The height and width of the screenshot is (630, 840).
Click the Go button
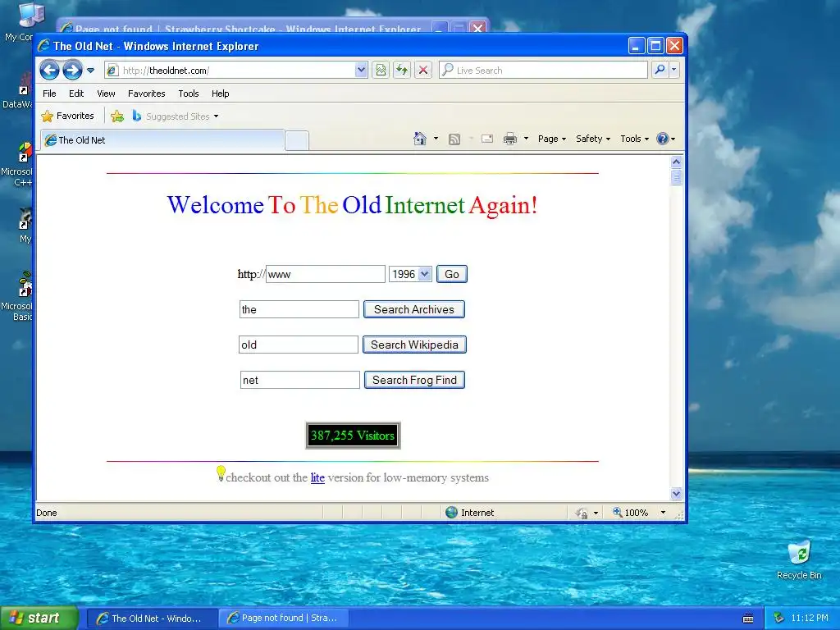[x=452, y=274]
